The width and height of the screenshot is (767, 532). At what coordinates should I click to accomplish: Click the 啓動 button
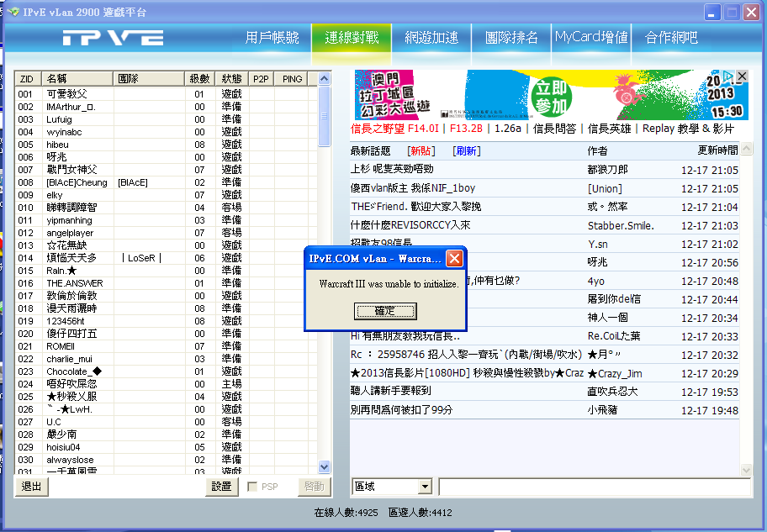click(314, 486)
